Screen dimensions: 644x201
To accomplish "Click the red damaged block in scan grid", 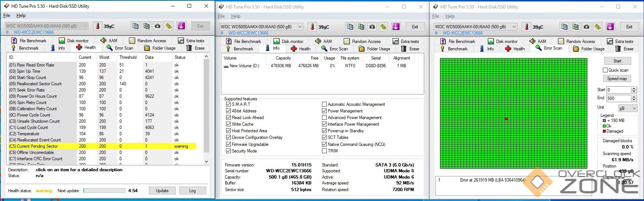I will click(506, 119).
